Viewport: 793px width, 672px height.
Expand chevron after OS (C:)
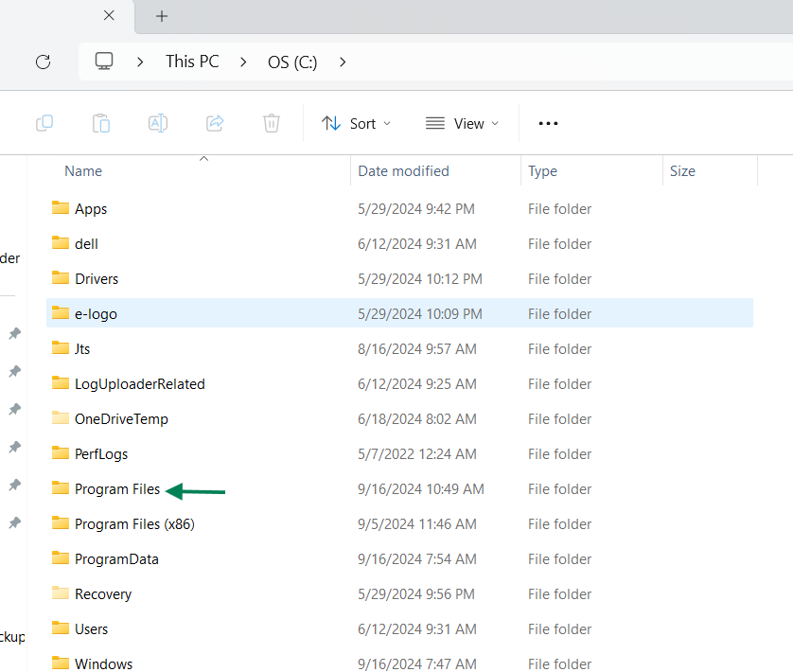pyautogui.click(x=343, y=62)
